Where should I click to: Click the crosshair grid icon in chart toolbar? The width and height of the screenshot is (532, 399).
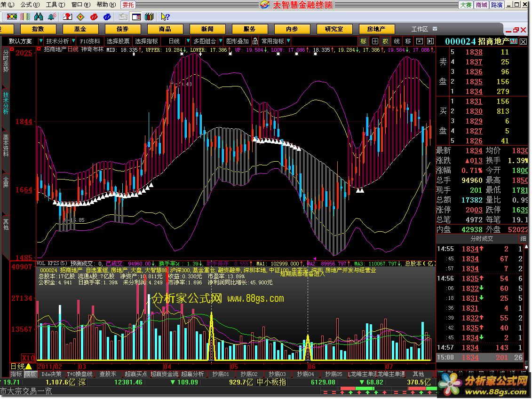[375, 41]
